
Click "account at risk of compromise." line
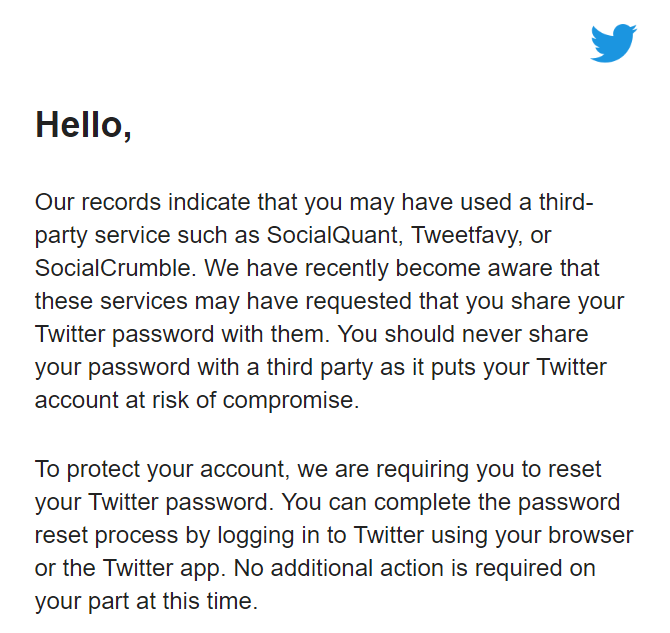(x=197, y=401)
